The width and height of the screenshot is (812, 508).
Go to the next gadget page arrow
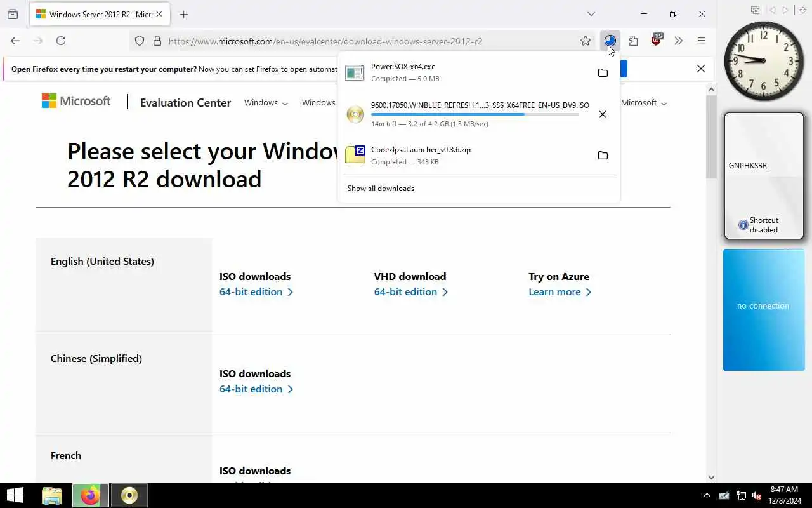[x=785, y=10]
